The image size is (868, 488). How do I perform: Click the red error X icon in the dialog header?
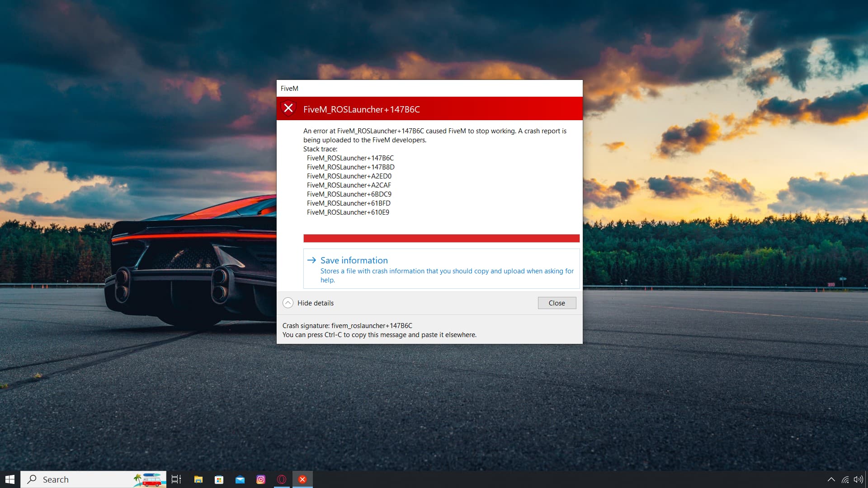(289, 108)
